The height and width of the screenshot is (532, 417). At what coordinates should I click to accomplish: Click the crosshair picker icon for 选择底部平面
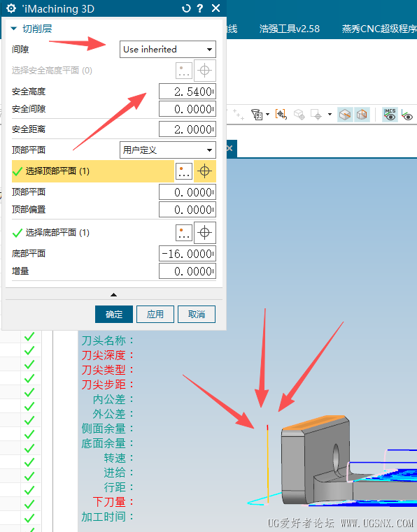coord(205,233)
